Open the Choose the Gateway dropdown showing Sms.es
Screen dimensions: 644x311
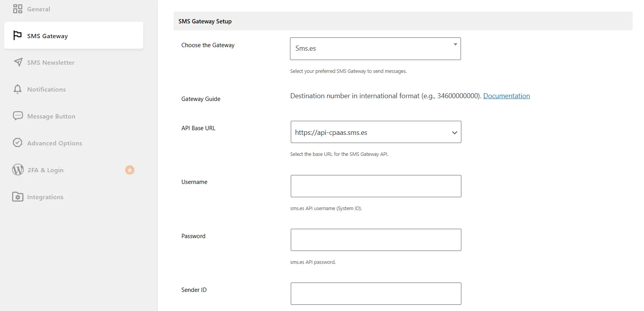click(x=375, y=49)
